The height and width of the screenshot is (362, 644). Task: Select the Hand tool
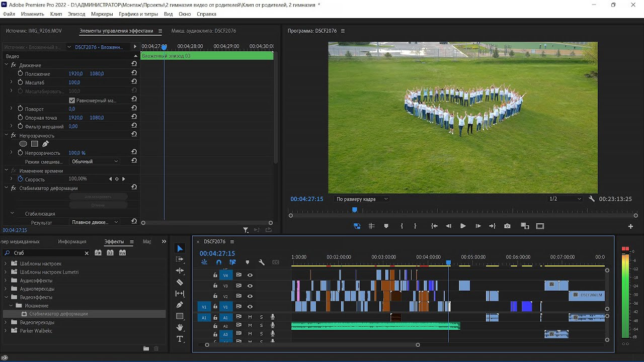pyautogui.click(x=180, y=327)
